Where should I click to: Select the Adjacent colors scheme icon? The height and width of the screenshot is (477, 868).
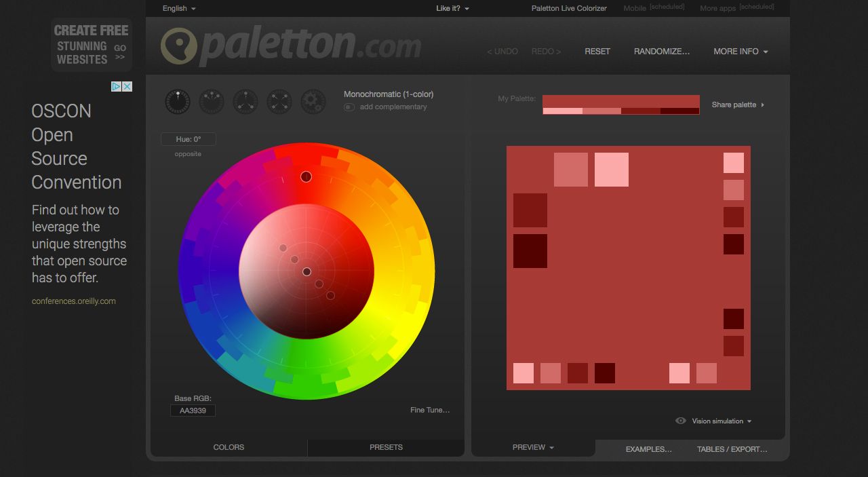click(212, 102)
